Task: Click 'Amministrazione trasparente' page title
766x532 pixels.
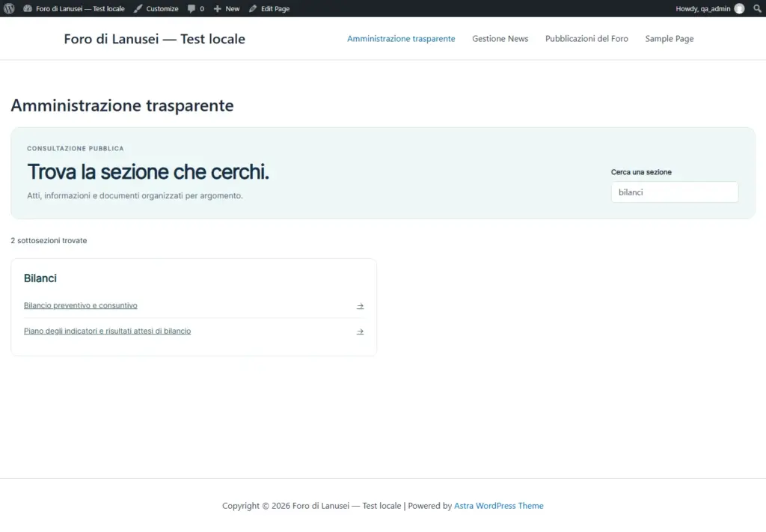Action: [122, 105]
